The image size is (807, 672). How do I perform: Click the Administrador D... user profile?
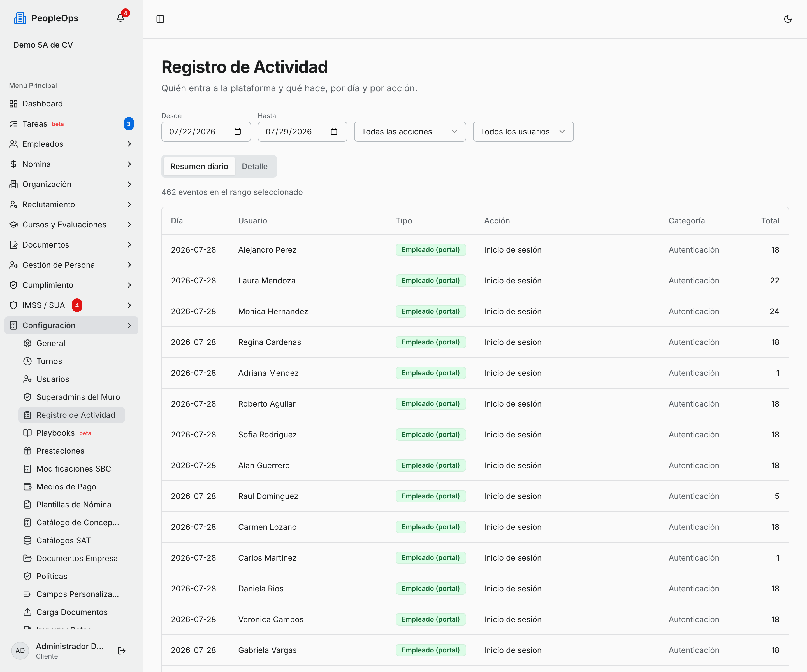click(69, 650)
